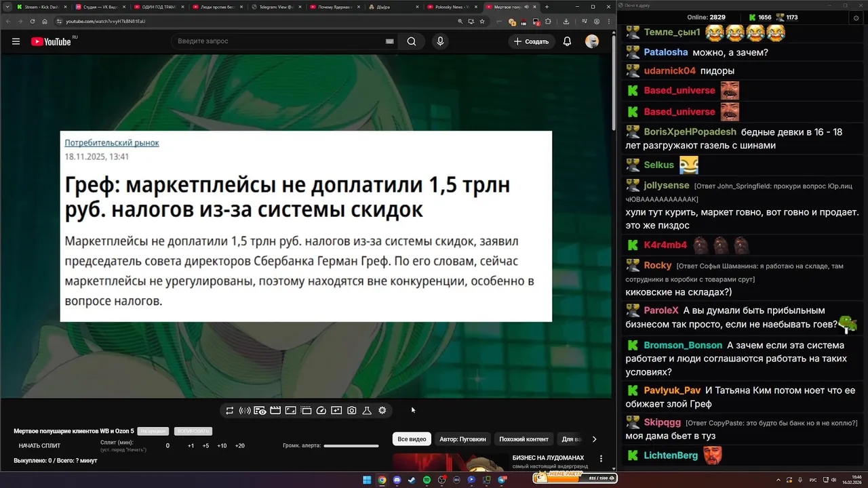Open Spotify from the taskbar
The height and width of the screenshot is (488, 868).
427,480
